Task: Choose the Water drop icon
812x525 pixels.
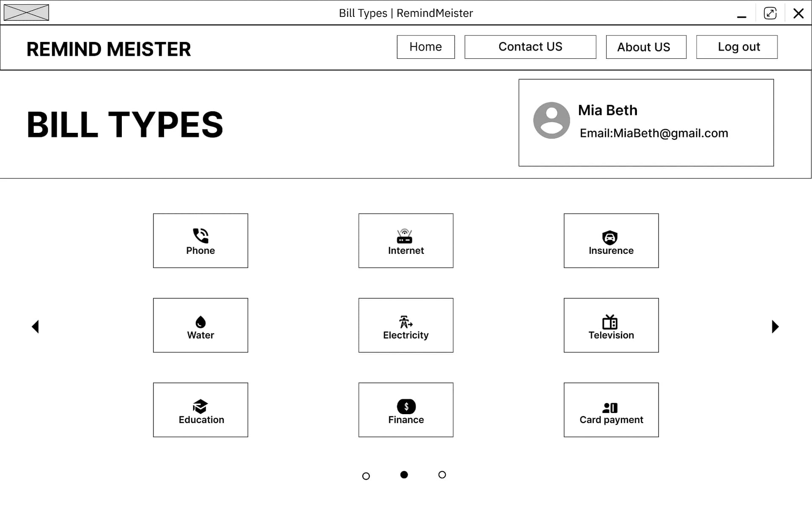Action: point(200,322)
